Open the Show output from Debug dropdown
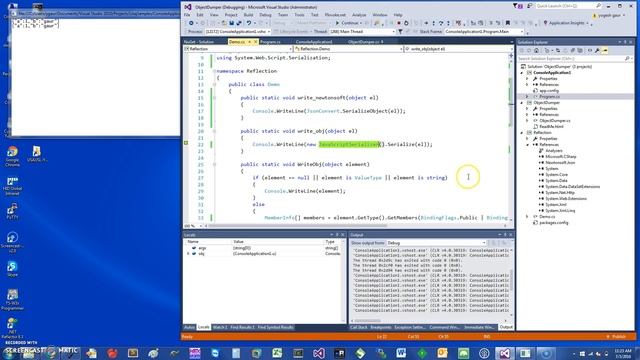This screenshot has height=360, width=640. (436, 243)
